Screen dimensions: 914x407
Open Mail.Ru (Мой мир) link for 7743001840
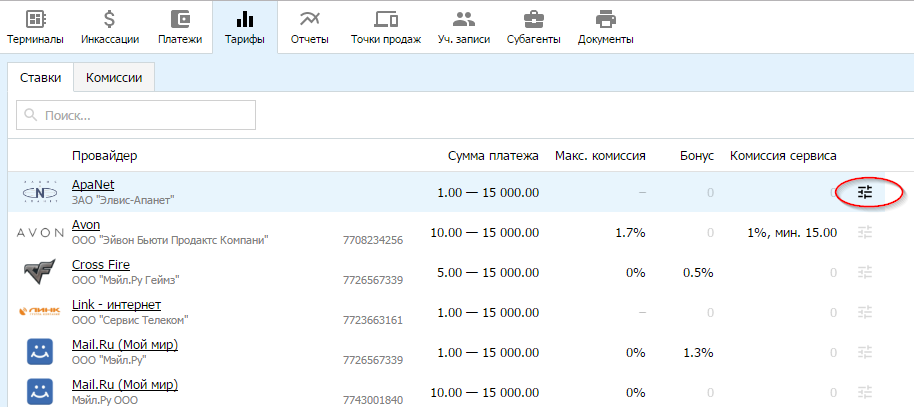point(125,384)
